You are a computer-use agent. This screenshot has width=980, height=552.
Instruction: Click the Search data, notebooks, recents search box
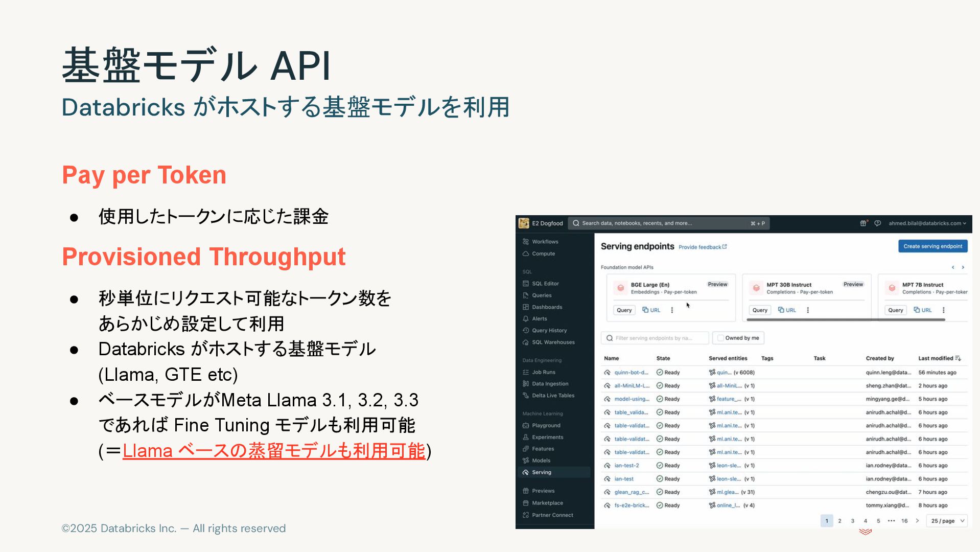(669, 223)
